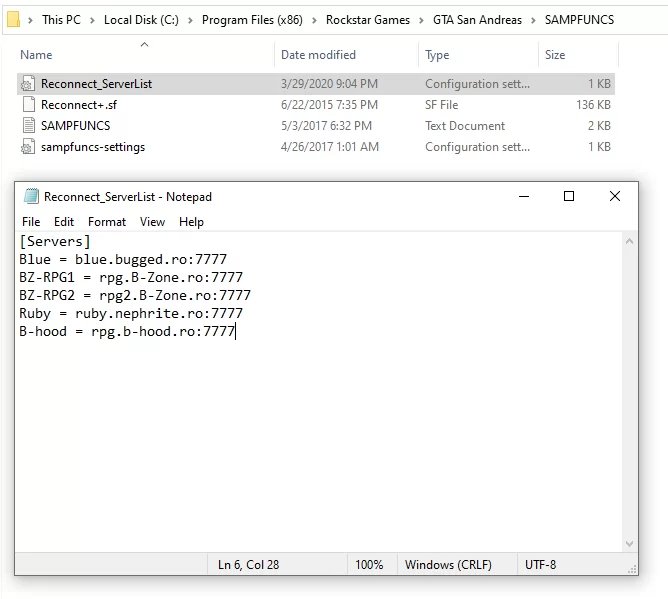The width and height of the screenshot is (668, 599).
Task: Open the View menu in Notepad
Action: pyautogui.click(x=152, y=222)
